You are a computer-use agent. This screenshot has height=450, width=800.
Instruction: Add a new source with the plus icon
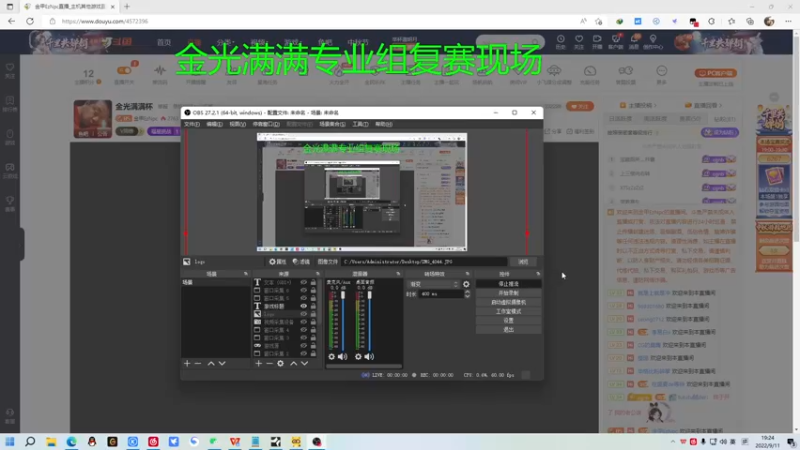click(x=259, y=363)
